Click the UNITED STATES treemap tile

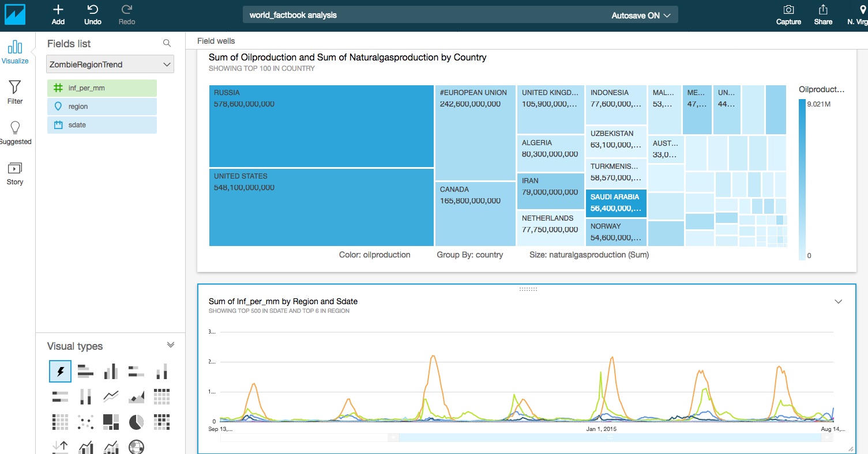(321, 207)
